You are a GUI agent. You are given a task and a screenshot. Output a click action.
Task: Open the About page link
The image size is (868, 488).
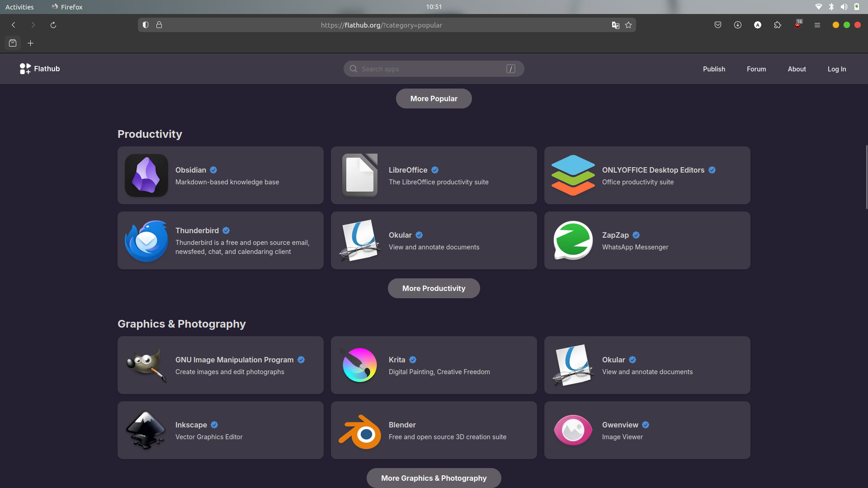tap(797, 69)
